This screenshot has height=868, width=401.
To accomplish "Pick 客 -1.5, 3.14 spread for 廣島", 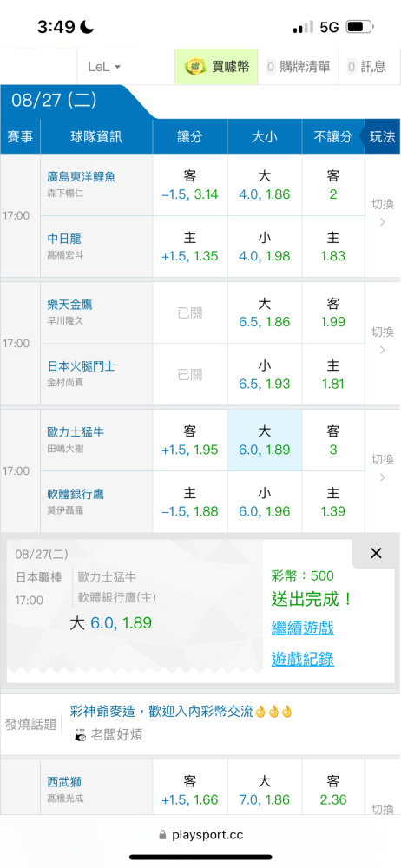I will (190, 185).
